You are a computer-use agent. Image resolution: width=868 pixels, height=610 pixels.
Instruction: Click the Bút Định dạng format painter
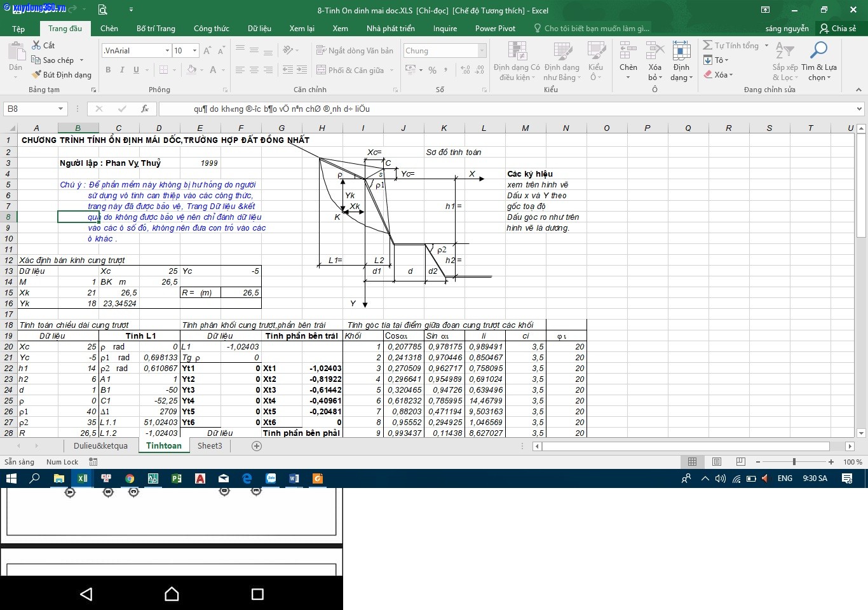(62, 74)
